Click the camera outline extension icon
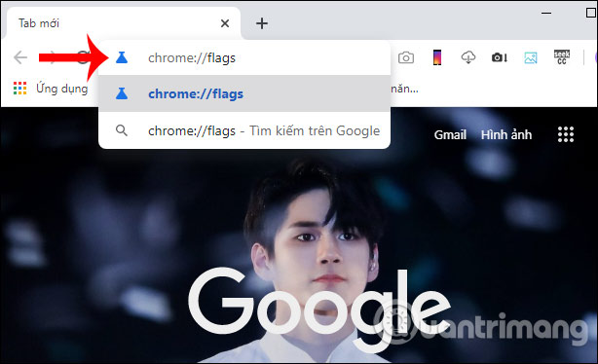Viewport: 598px width, 364px height. click(x=406, y=58)
